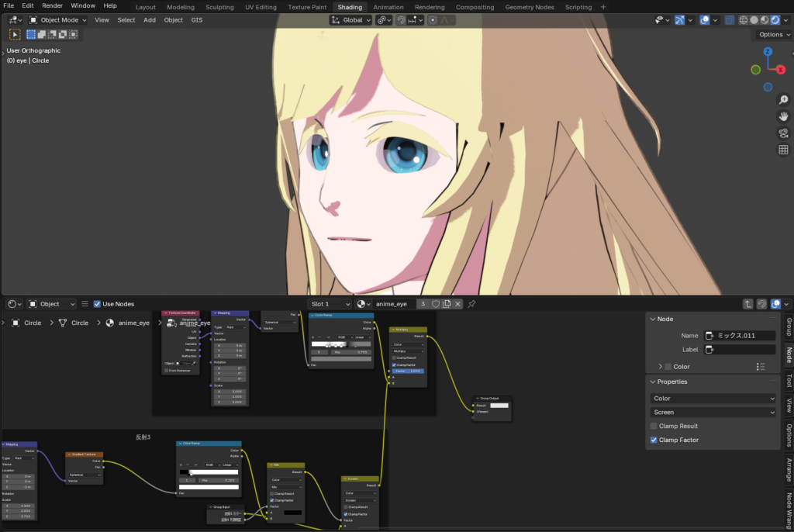Choose the Invert Selection mode icon
Image resolution: width=794 pixels, height=532 pixels.
pos(63,34)
